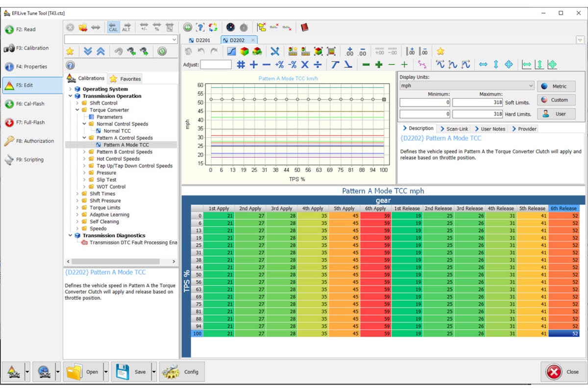Click the 3D surface chart icon
This screenshot has height=392, width=588.
pyautogui.click(x=244, y=51)
